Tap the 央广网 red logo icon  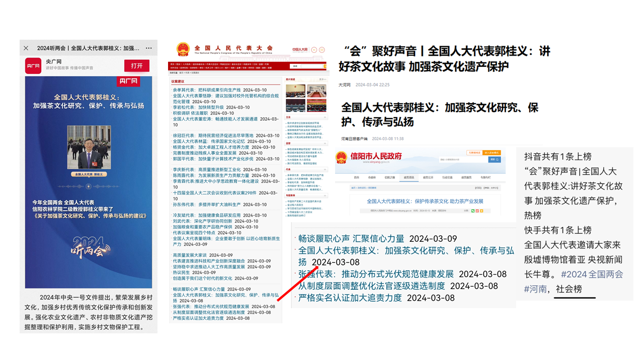33,66
